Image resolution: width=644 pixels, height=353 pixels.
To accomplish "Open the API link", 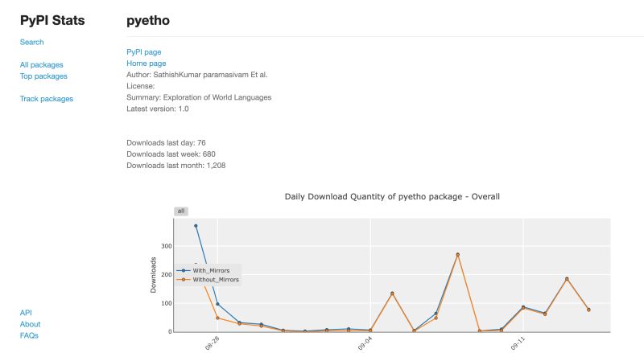I will click(26, 313).
